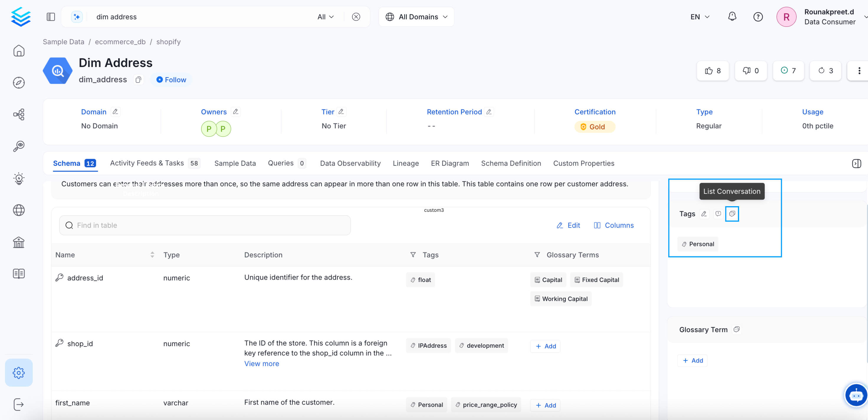This screenshot has height=420, width=868.
Task: Sort the table by Name column
Action: [x=152, y=255]
